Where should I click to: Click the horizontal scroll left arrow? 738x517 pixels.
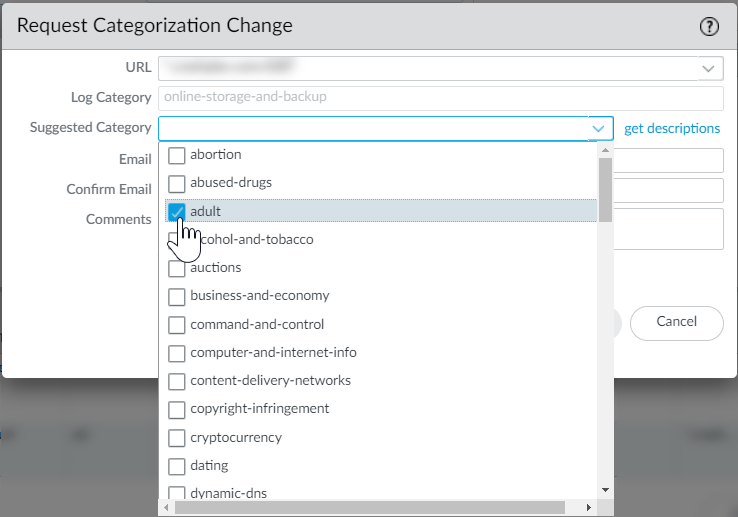(x=166, y=507)
